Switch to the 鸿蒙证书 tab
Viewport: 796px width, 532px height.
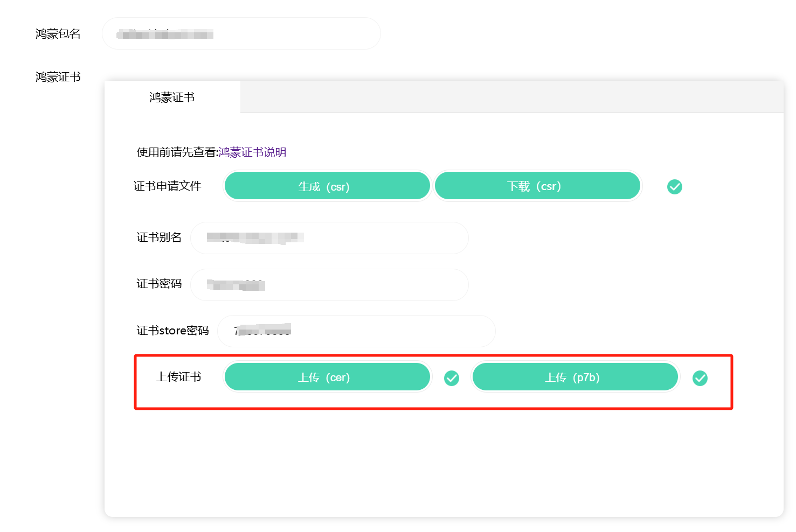pyautogui.click(x=172, y=97)
